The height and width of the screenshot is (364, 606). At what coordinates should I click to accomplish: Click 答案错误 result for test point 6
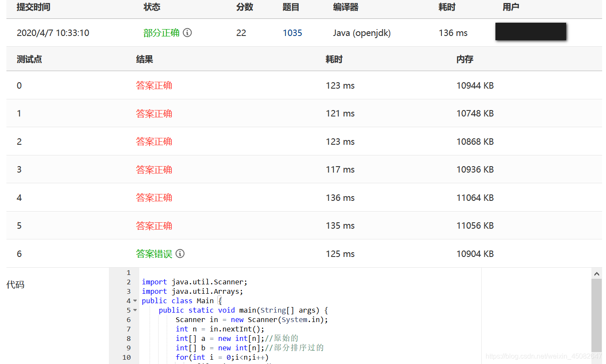[x=154, y=254]
